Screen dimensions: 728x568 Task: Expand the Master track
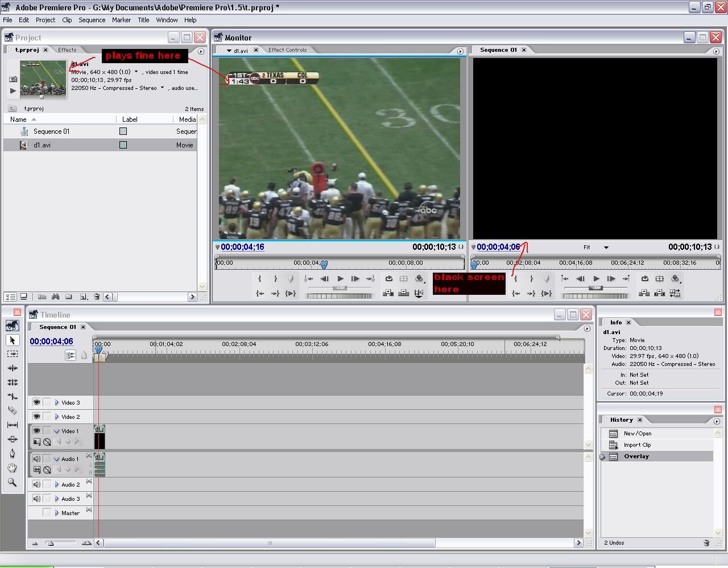(57, 513)
